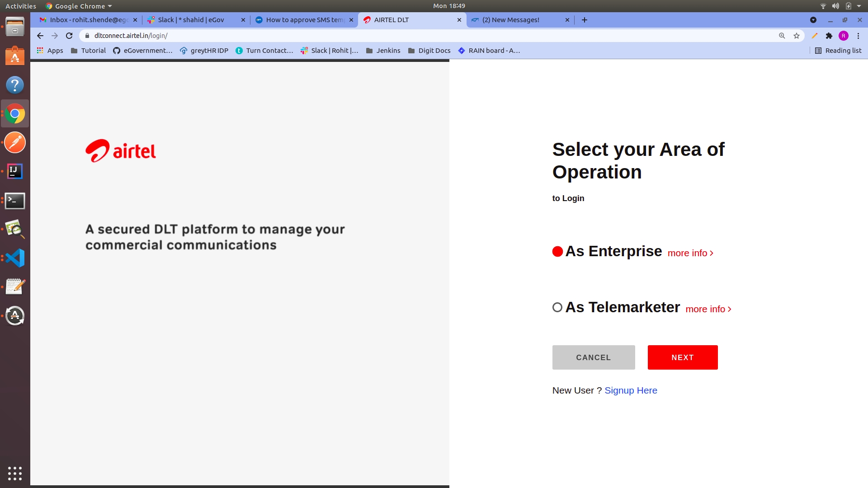868x488 pixels.
Task: Click the address bar URL field
Action: (407, 36)
